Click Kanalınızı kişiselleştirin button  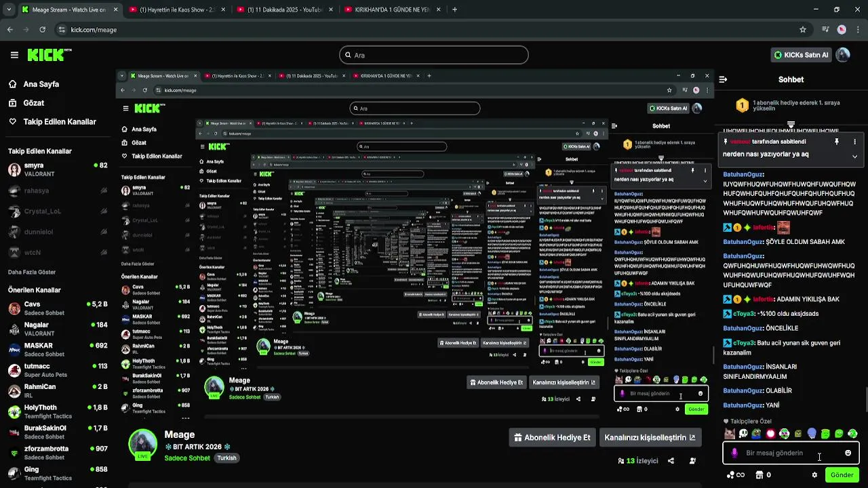tap(650, 437)
